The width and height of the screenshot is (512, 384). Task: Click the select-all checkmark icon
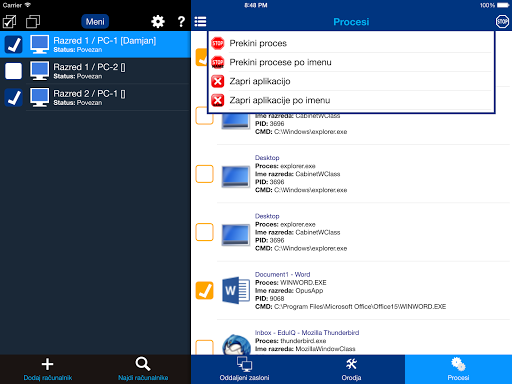coord(9,22)
